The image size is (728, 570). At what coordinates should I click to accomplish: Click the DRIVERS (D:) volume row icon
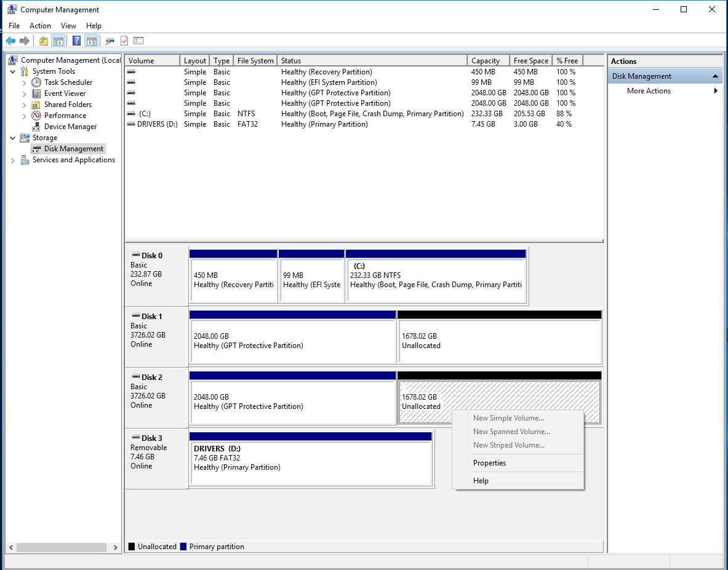(132, 124)
